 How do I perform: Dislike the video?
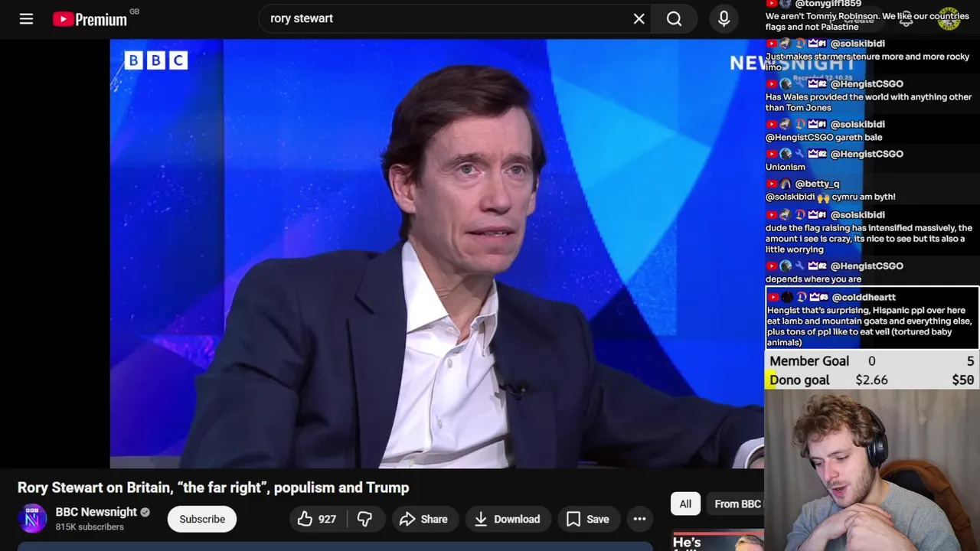click(364, 519)
